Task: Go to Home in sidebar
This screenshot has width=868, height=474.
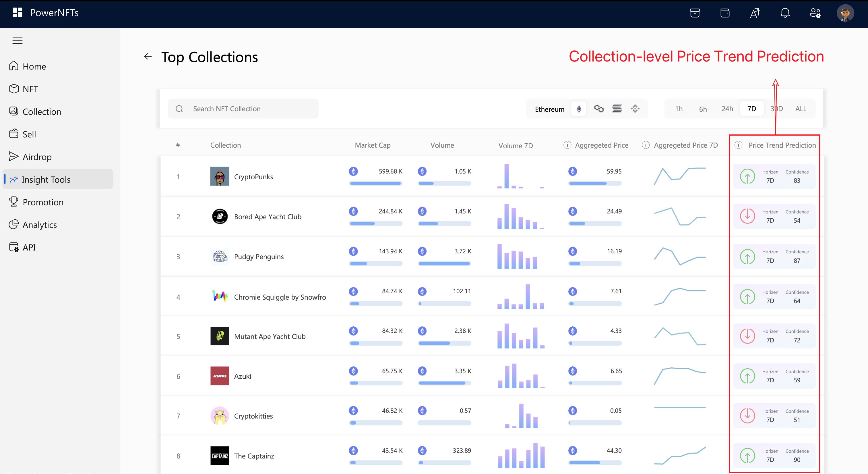Action: [57, 66]
